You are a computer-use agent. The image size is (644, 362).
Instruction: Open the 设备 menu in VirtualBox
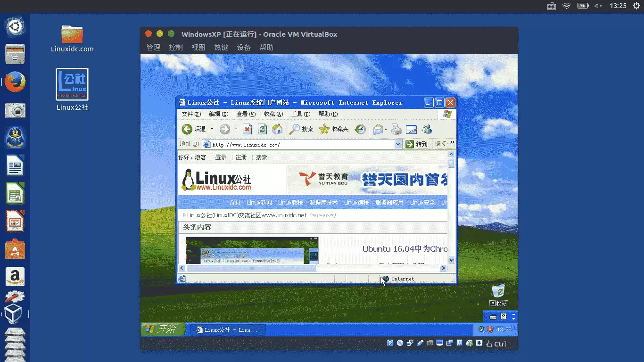click(x=243, y=47)
